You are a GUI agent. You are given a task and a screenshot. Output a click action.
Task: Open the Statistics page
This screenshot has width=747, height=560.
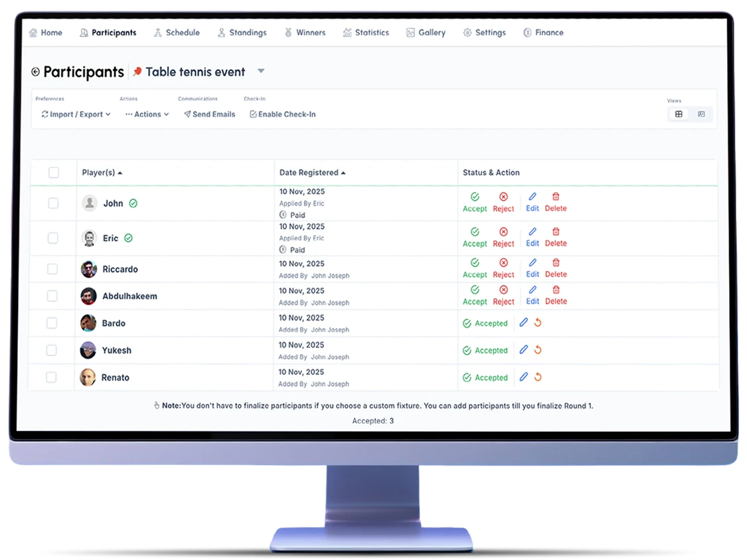366,33
